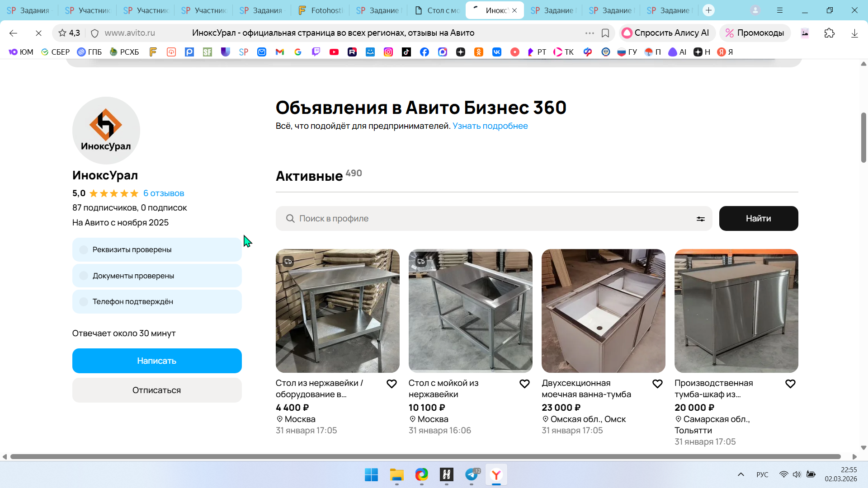This screenshot has height=488, width=868.
Task: Switch to the first 'Задания' tab
Action: coord(28,10)
